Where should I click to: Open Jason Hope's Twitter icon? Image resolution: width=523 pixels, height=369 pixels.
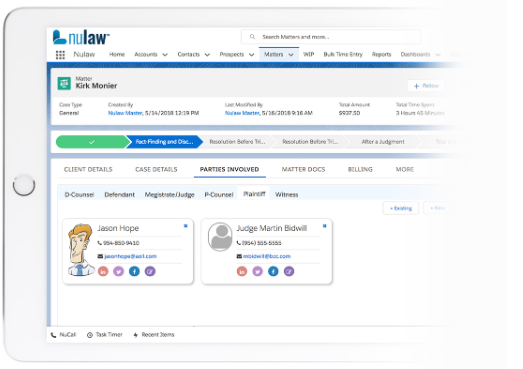118,271
